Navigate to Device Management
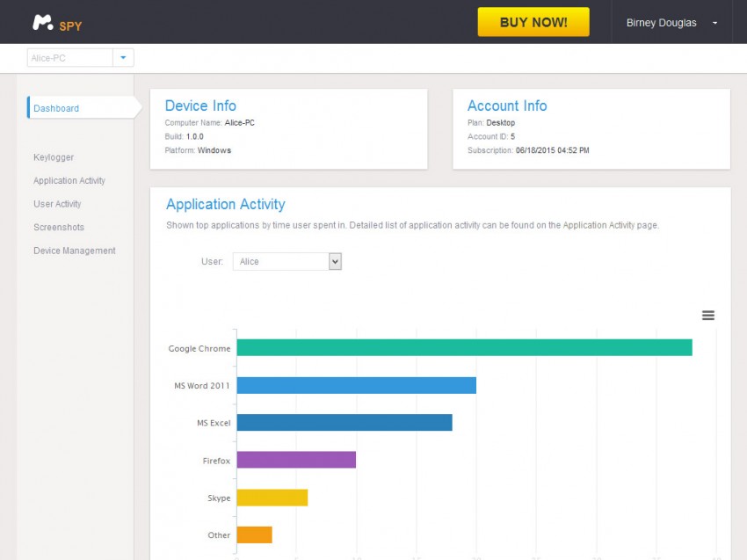The height and width of the screenshot is (560, 747). pos(75,251)
